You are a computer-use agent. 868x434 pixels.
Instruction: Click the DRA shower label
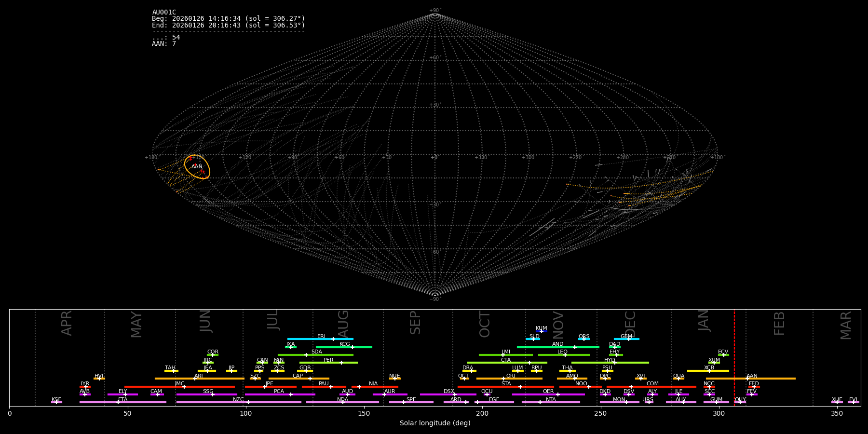point(468,368)
